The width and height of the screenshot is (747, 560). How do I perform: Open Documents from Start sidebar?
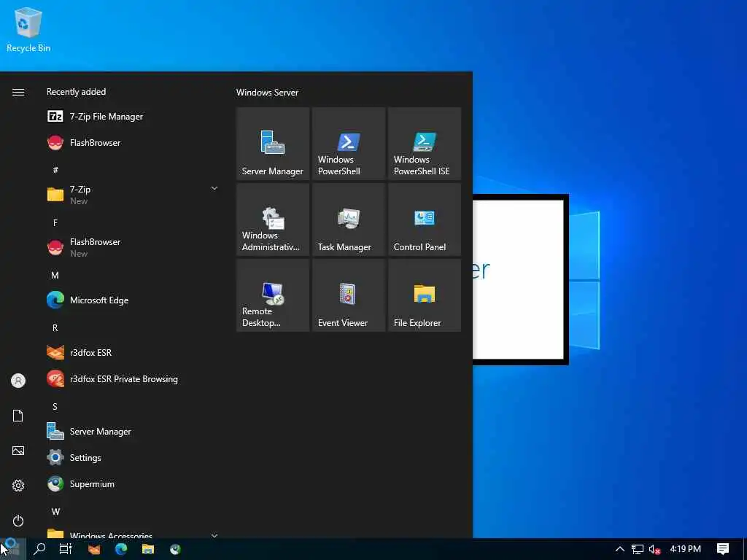[x=18, y=416]
